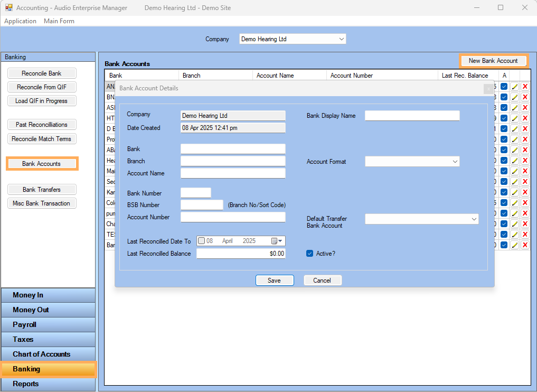Close the Bank Account Details dialog with X
This screenshot has height=392, width=537.
pyautogui.click(x=488, y=89)
